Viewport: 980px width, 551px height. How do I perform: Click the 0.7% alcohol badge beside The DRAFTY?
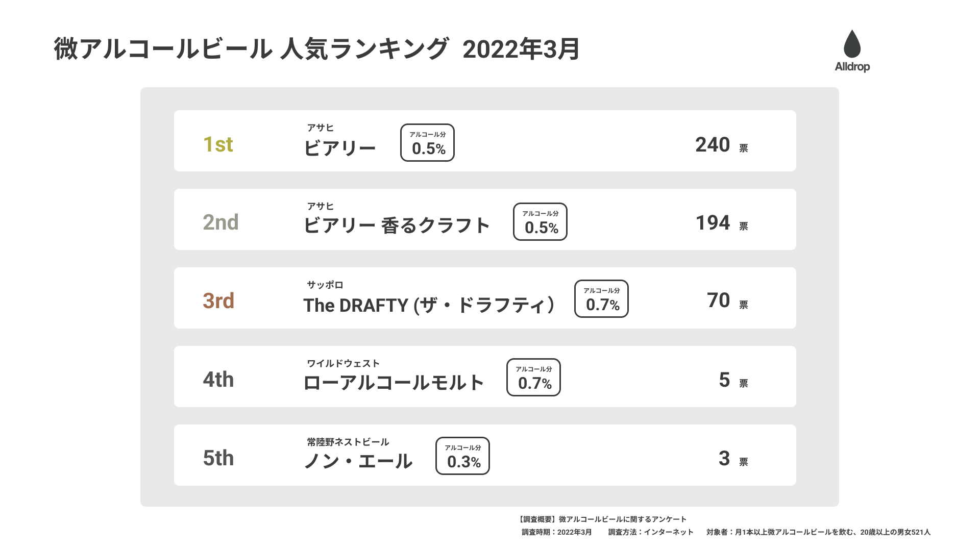pyautogui.click(x=601, y=299)
